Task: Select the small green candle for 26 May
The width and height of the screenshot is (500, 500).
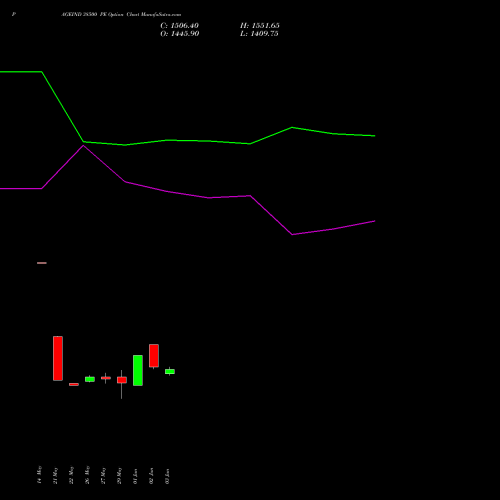Action: tap(90, 379)
